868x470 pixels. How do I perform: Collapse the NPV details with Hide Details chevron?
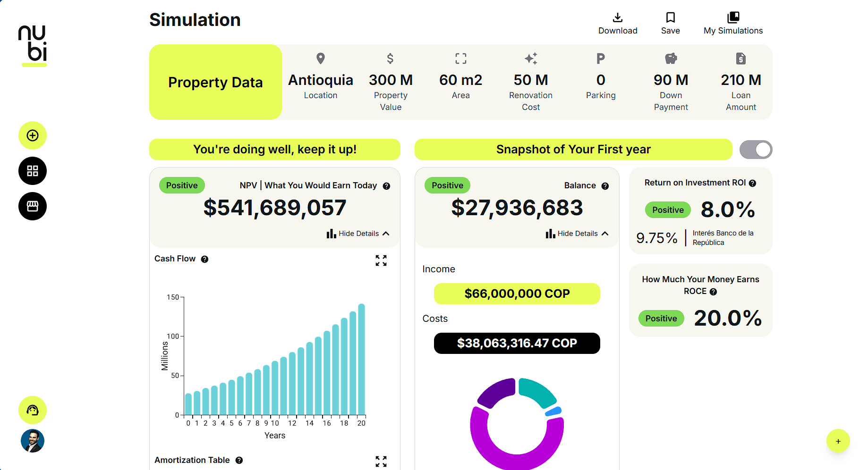coord(386,233)
